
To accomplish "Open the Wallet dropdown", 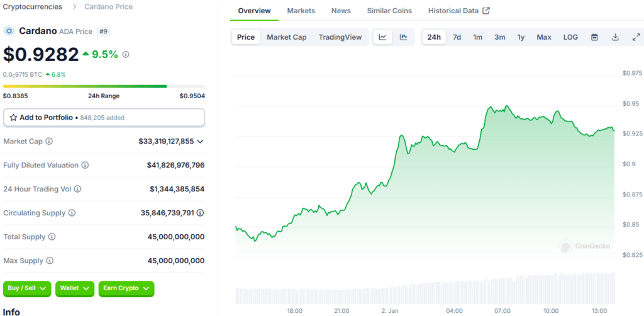I will 75,288.
